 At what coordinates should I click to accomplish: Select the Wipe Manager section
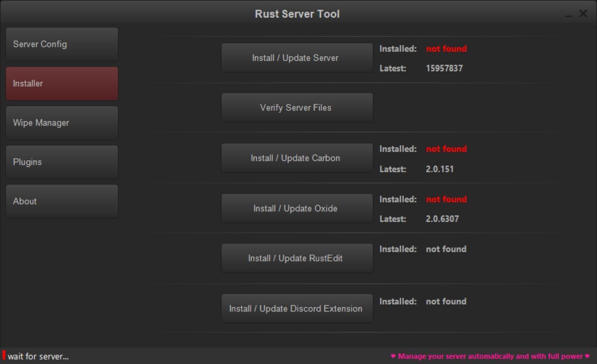pos(61,123)
